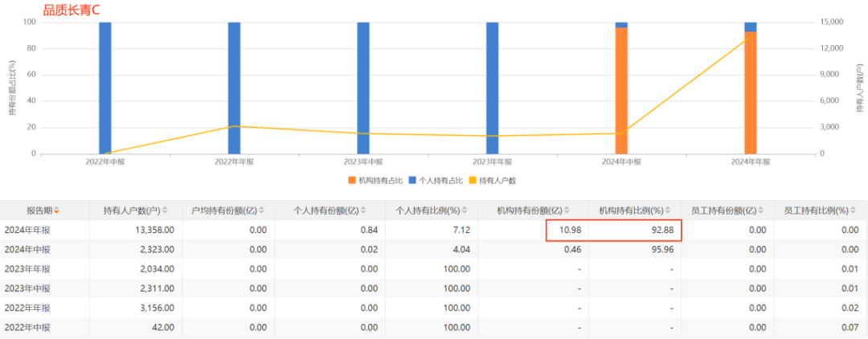The image size is (868, 339).
Task: Click the 2024年中报 label on chart x-axis
Action: point(621,162)
